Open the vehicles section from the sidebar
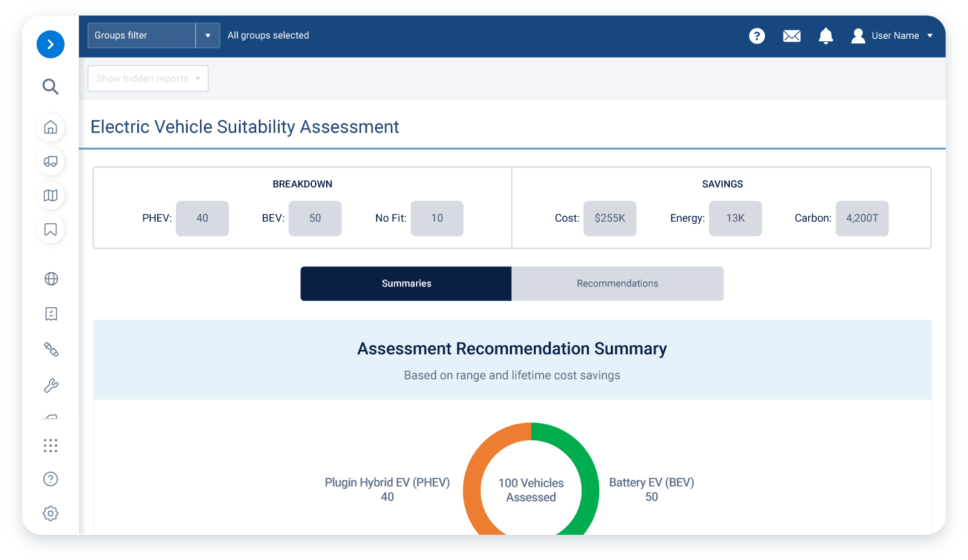This screenshot has width=968, height=560. pyautogui.click(x=50, y=162)
